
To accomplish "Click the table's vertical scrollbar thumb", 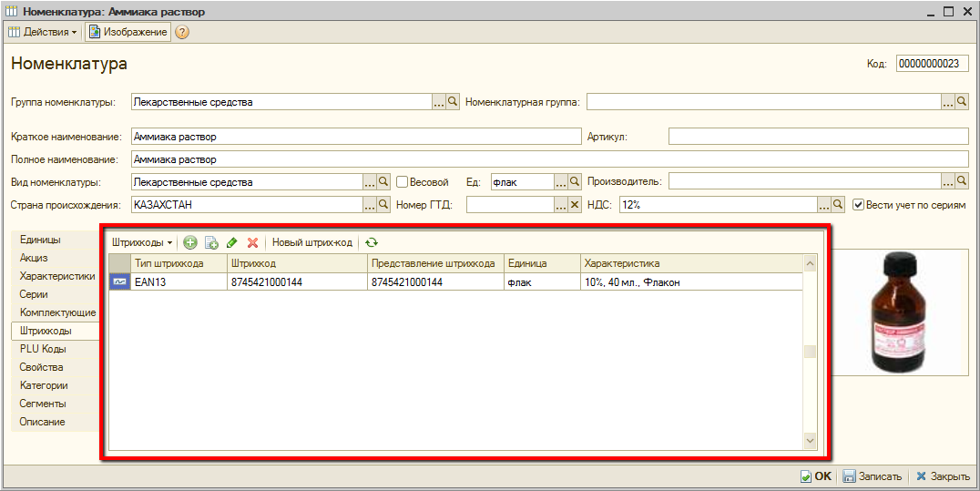I will pos(810,353).
